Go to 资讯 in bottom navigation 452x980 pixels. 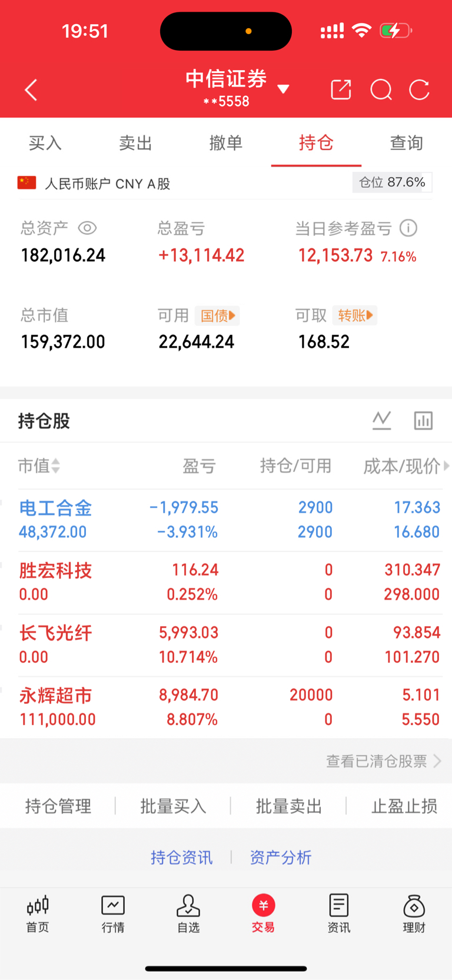339,914
